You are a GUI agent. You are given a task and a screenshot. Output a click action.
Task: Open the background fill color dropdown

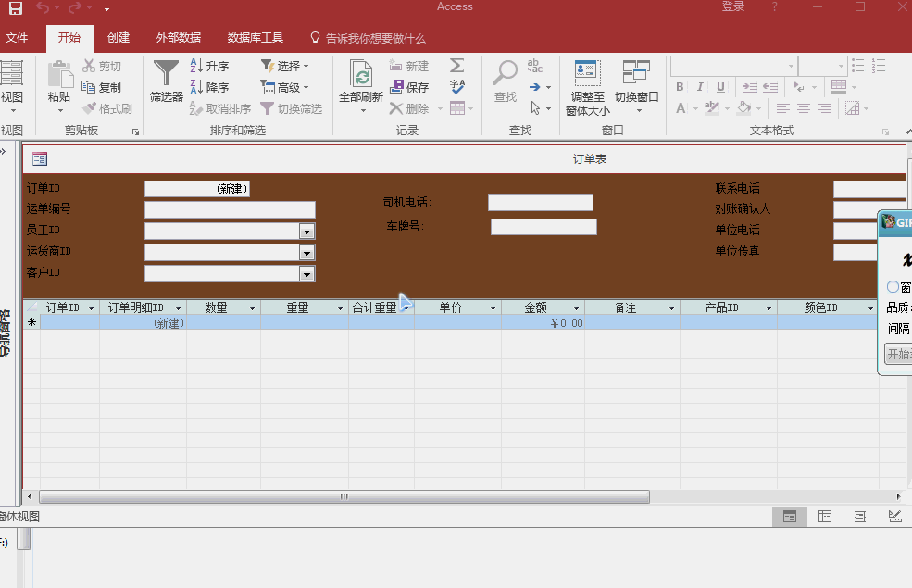[x=758, y=108]
